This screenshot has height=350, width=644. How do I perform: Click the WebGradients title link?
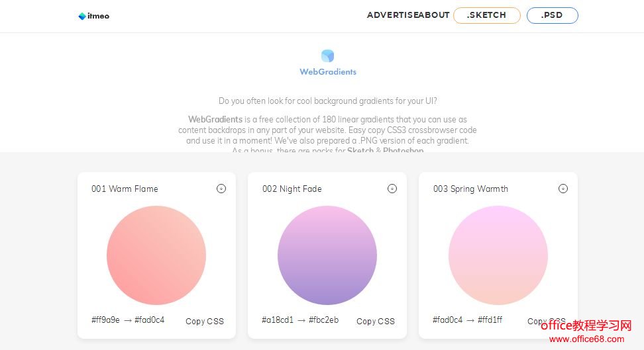(x=328, y=71)
